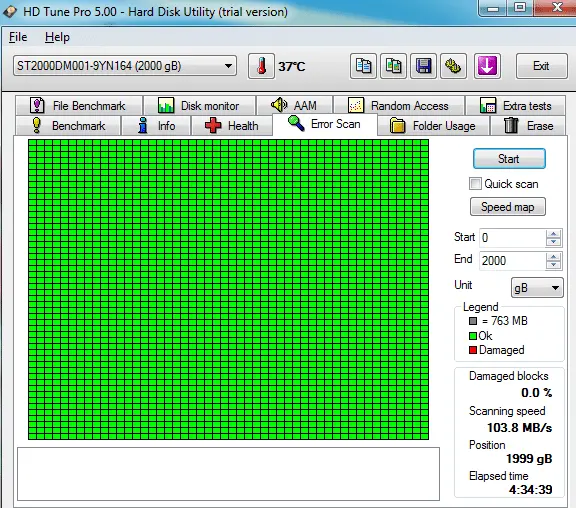Decrease the End value with down arrow
576x508 pixels.
click(553, 265)
